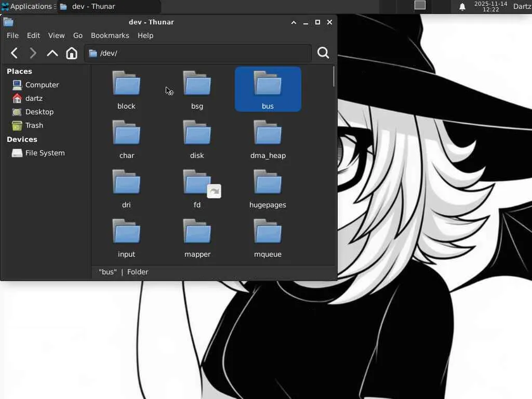Open the home folder icon in toolbar
Image resolution: width=532 pixels, height=399 pixels.
[72, 54]
